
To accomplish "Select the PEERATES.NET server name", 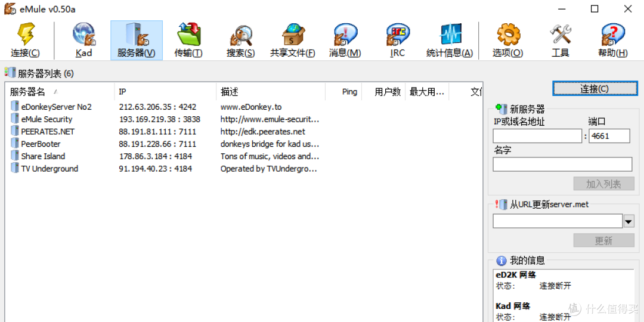I will [x=48, y=131].
